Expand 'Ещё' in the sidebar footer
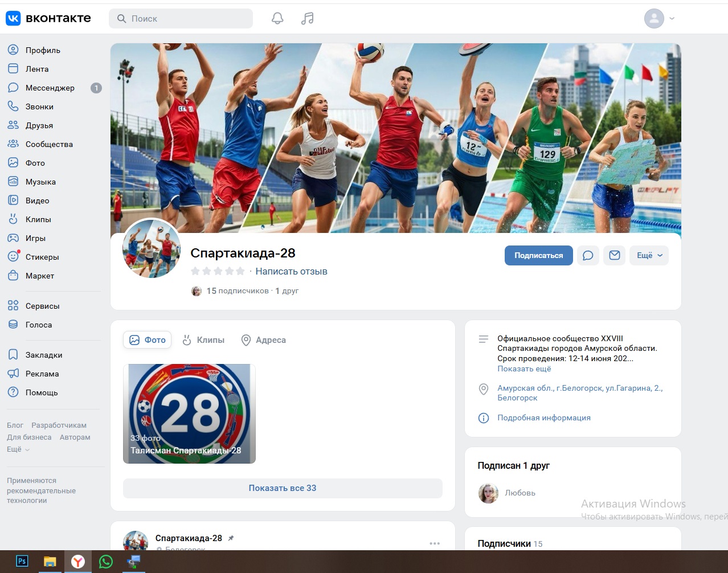Screen dimensions: 728x573 (18, 449)
